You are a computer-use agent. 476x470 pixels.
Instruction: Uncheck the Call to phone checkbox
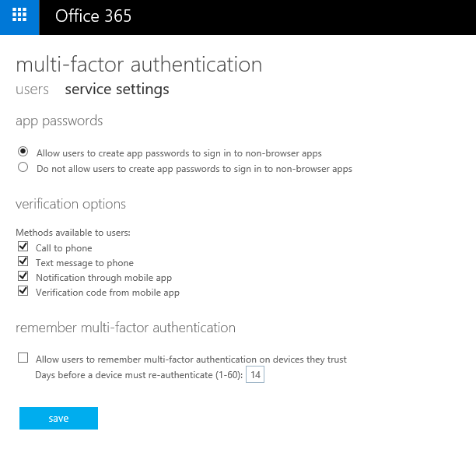[x=23, y=246]
